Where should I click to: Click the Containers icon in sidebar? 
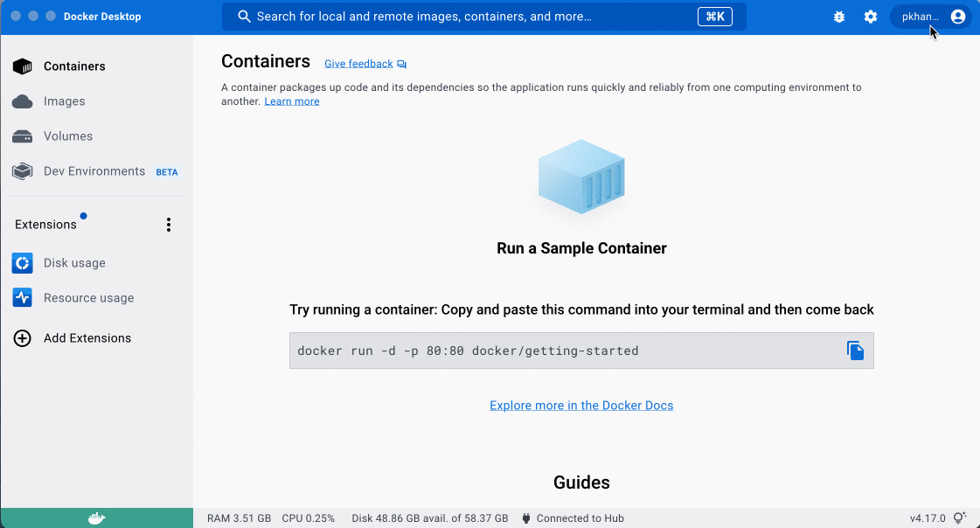click(x=23, y=66)
